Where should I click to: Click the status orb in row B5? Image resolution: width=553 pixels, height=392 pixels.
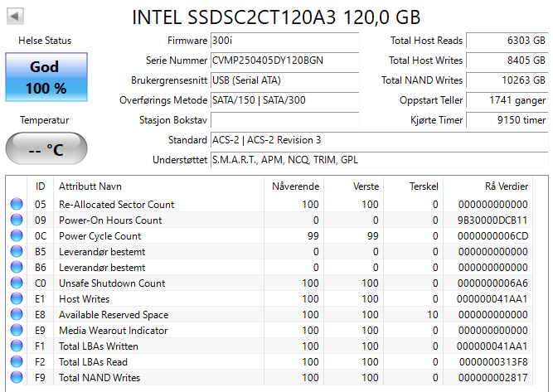tap(17, 251)
